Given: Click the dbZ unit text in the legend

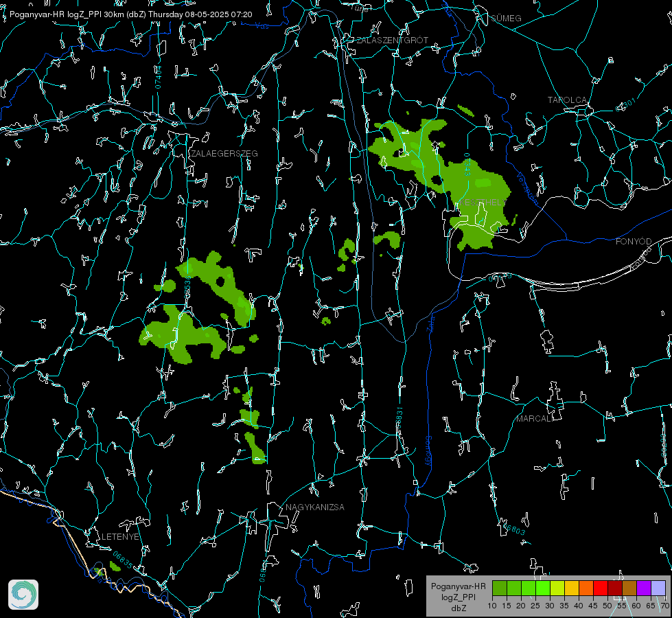Looking at the screenshot, I should 458,608.
